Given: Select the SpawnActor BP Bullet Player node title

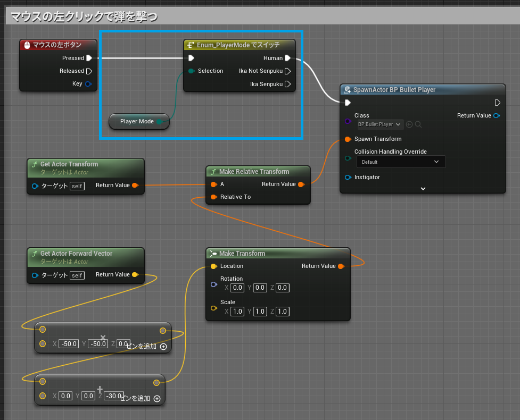Looking at the screenshot, I should tap(394, 90).
